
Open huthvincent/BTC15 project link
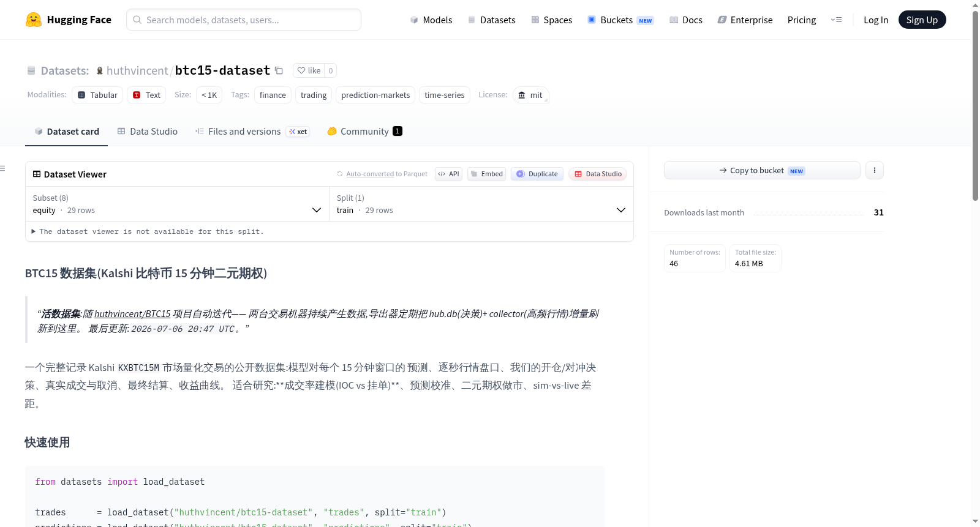coord(132,313)
